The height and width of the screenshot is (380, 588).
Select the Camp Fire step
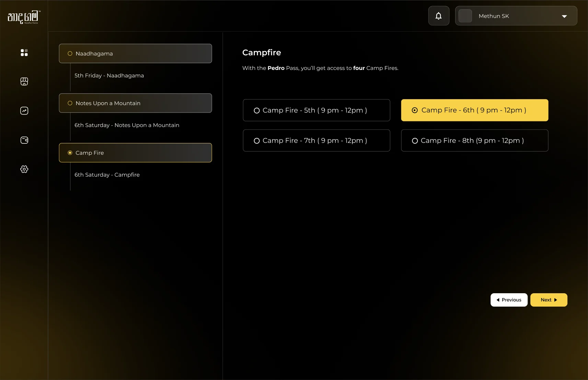(x=135, y=153)
